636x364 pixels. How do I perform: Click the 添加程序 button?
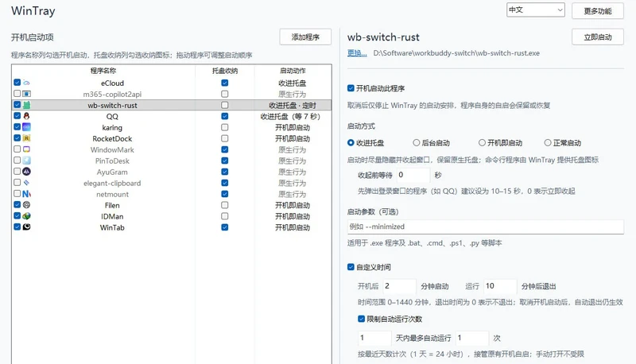pos(305,37)
